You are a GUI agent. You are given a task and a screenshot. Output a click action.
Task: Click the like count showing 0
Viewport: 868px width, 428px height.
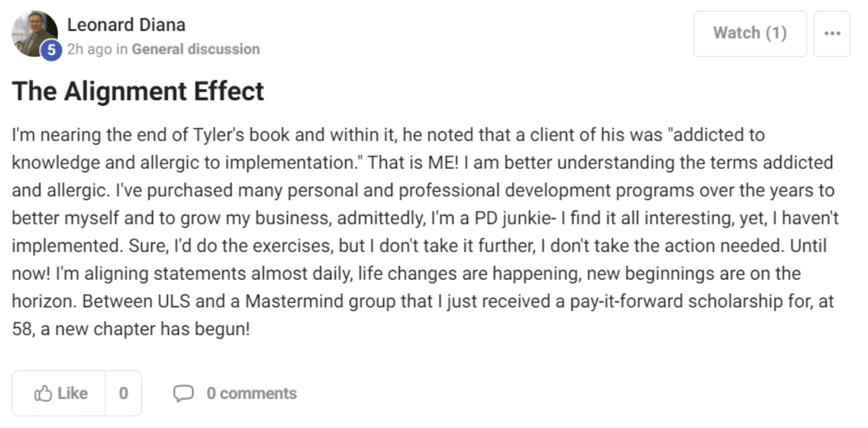tap(123, 394)
